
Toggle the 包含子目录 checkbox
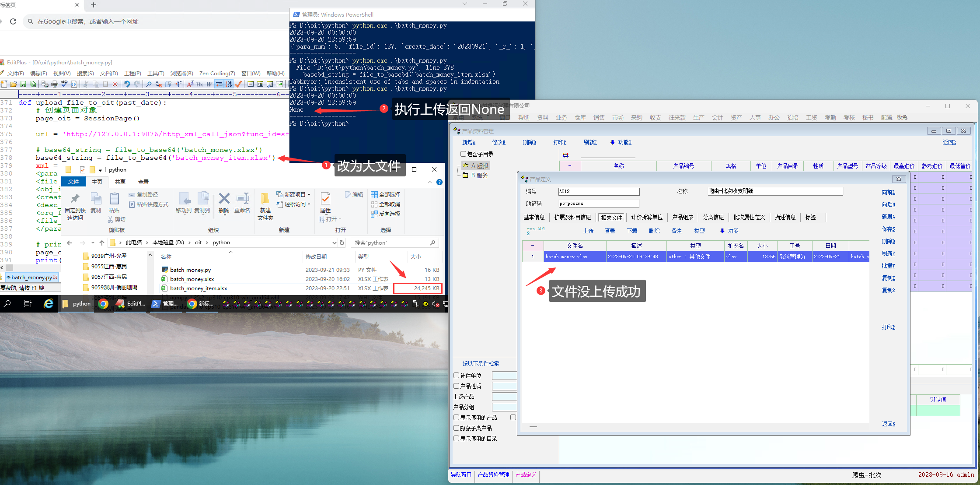(x=463, y=154)
